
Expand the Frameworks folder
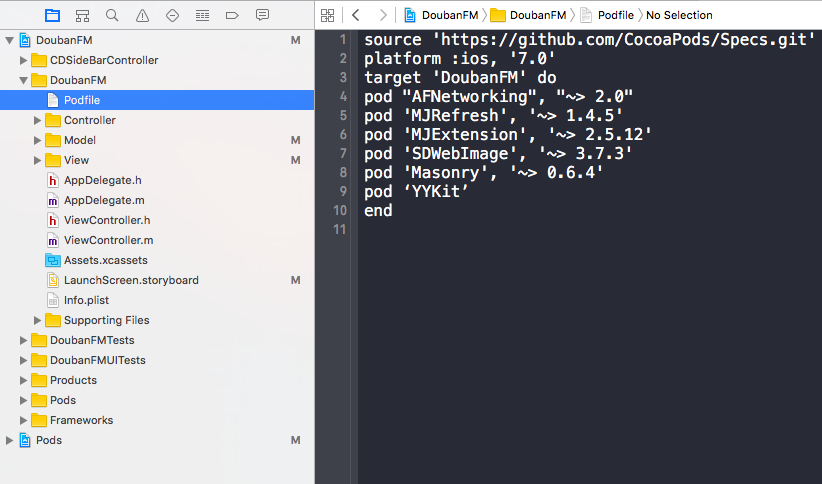[x=23, y=420]
